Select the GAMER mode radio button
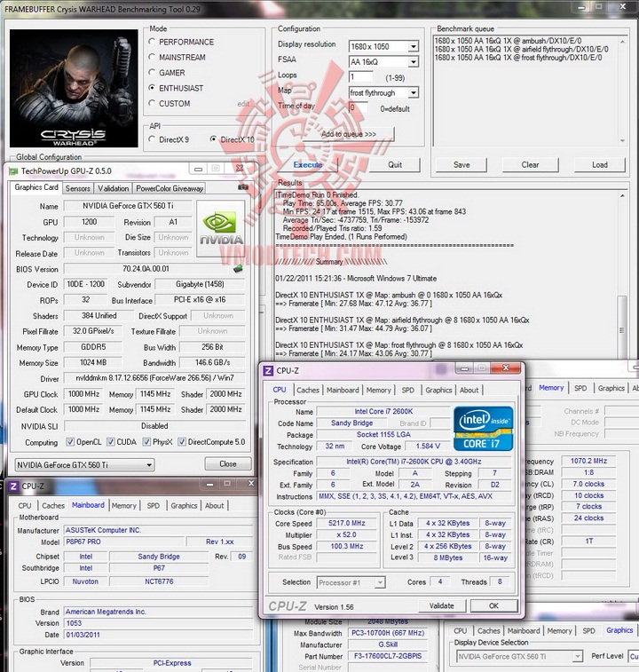The height and width of the screenshot is (672, 639). click(152, 73)
